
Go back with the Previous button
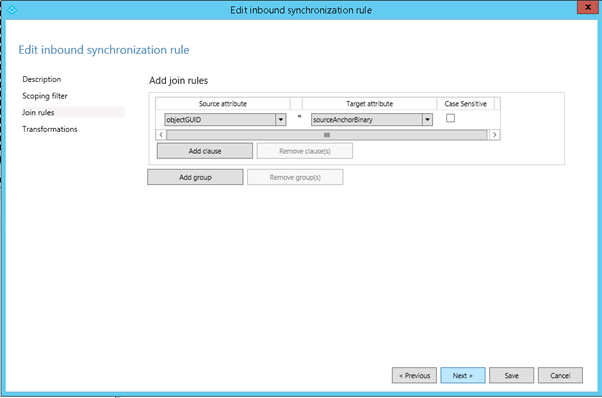tap(414, 375)
